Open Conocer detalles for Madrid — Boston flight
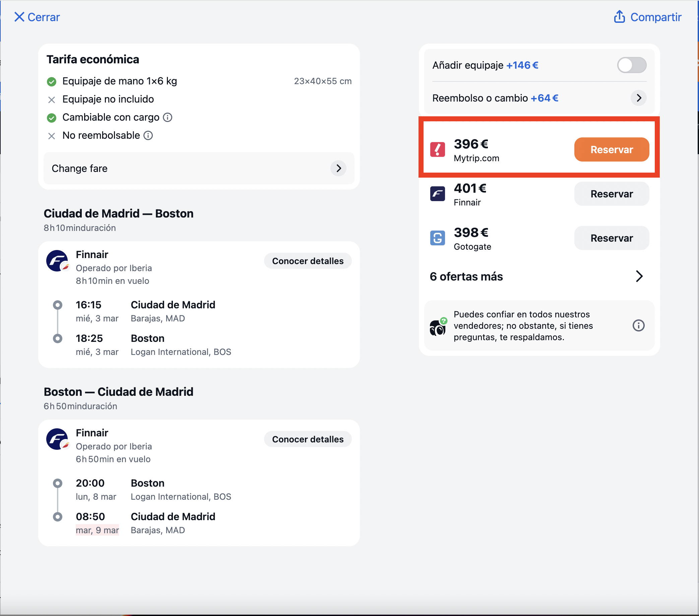 [x=308, y=261]
